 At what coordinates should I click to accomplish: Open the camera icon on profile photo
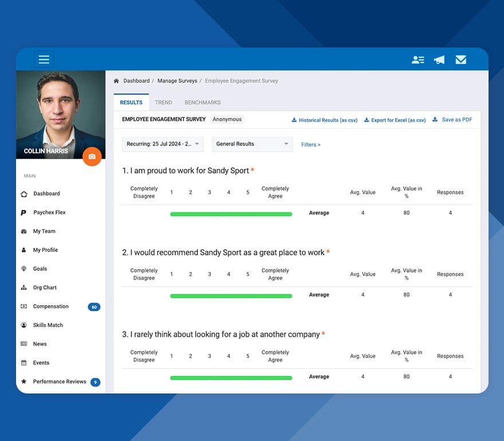point(92,156)
